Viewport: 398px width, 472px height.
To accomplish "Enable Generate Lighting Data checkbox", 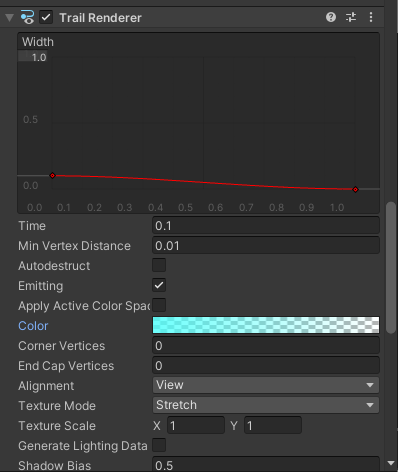I will [159, 445].
